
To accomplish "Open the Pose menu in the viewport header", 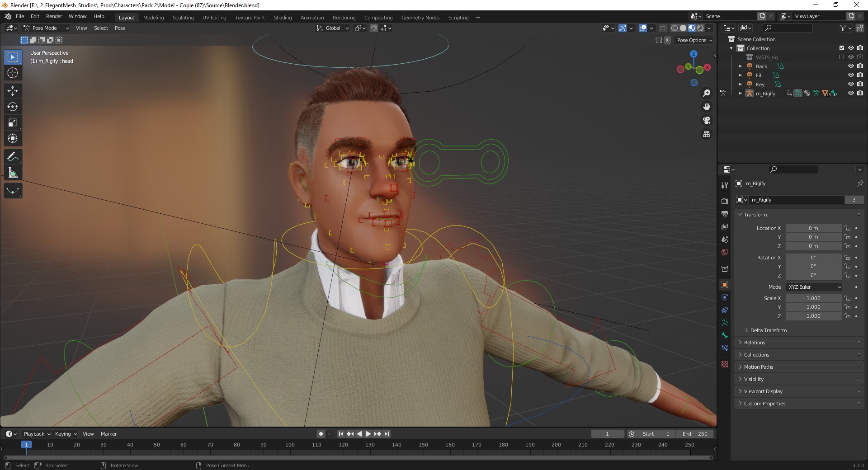I will click(120, 28).
